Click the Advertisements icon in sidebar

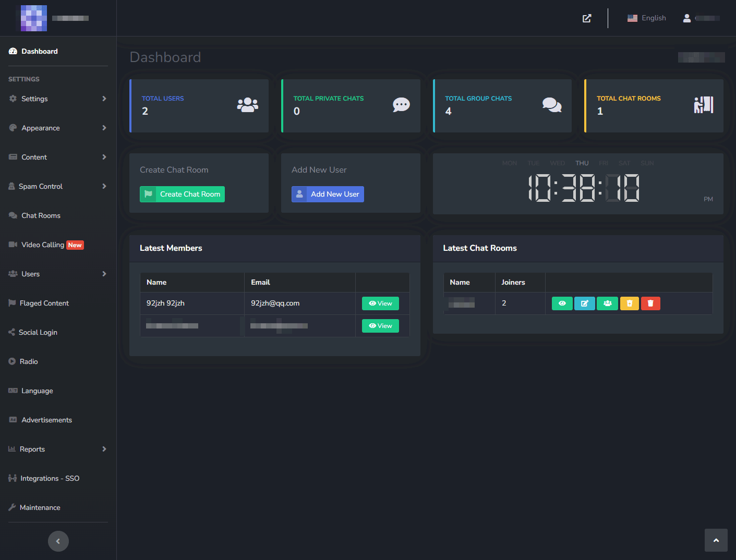[13, 420]
